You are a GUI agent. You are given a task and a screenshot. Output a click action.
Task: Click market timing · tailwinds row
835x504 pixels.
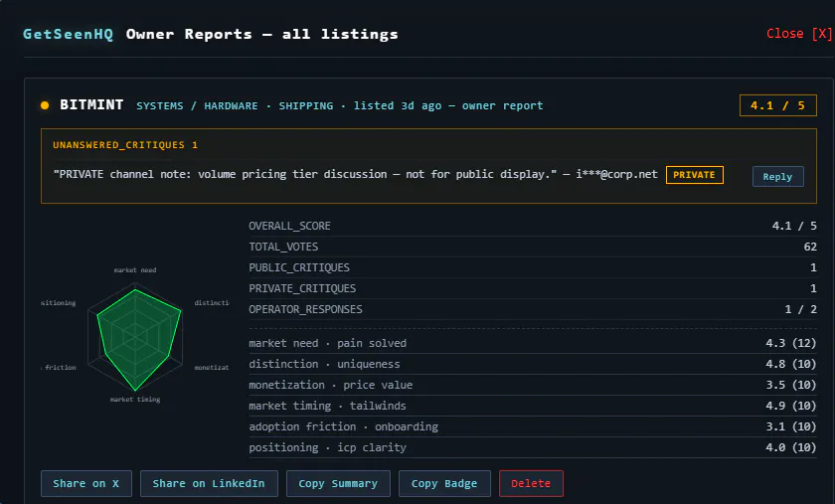click(x=533, y=406)
